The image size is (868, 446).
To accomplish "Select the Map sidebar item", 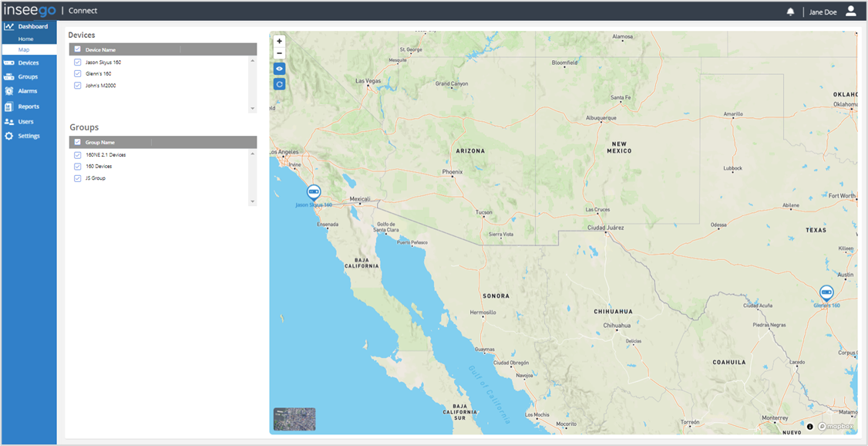I will (x=29, y=50).
